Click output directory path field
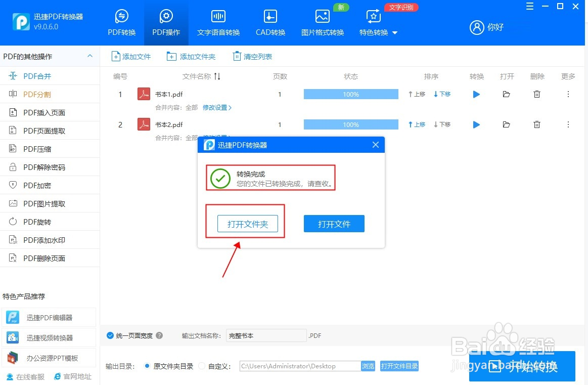 pos(300,366)
